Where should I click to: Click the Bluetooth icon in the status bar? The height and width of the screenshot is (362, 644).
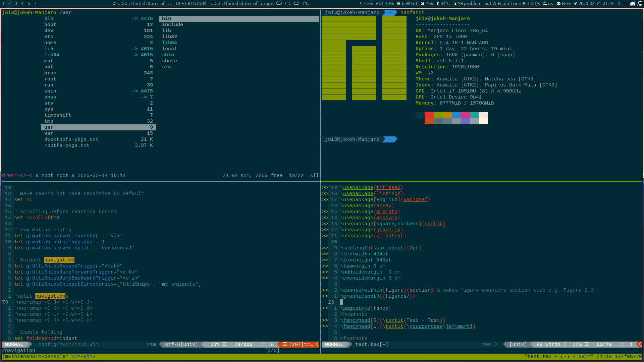click(x=619, y=4)
